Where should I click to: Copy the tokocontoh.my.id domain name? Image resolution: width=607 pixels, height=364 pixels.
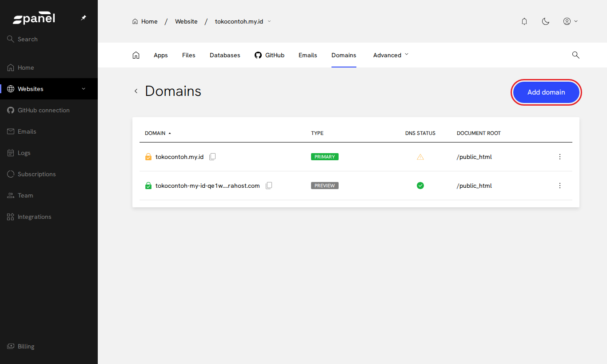(212, 157)
